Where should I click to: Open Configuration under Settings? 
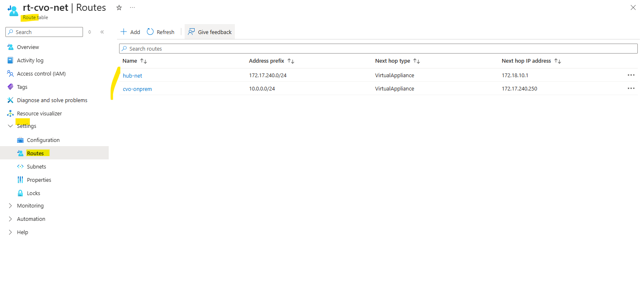tap(43, 140)
